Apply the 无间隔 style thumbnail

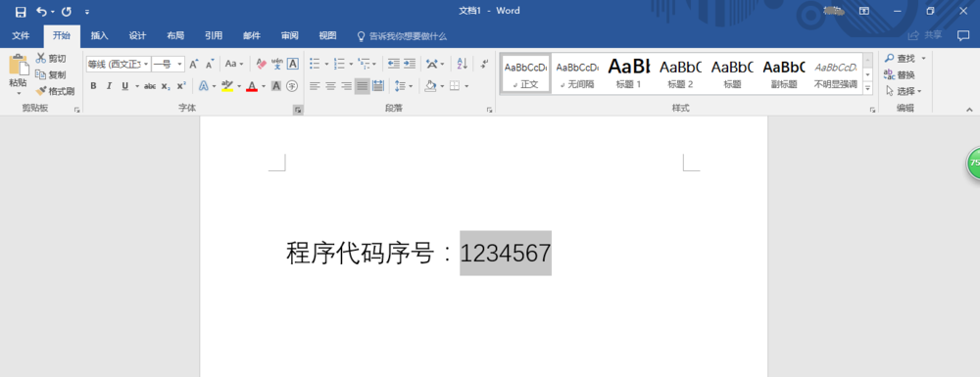[577, 73]
